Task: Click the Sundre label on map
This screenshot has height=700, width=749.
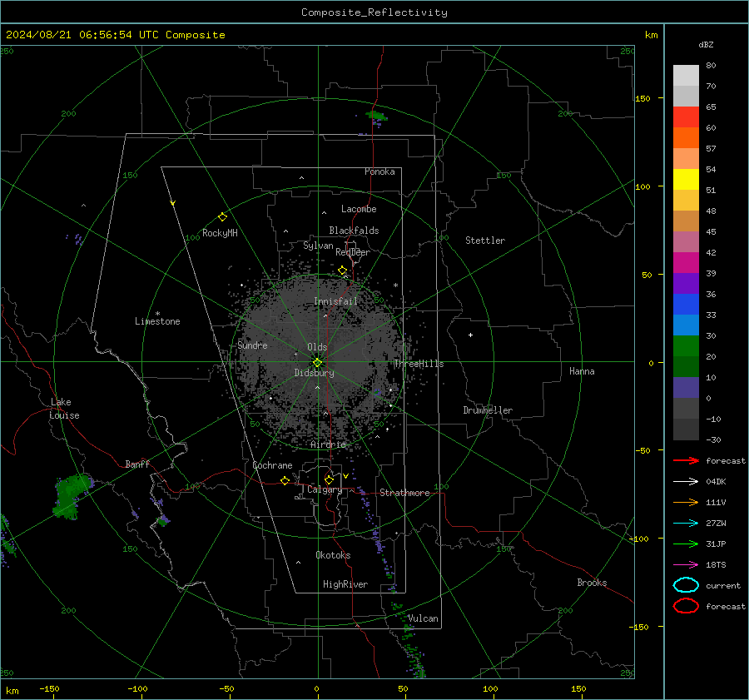Action: click(x=253, y=345)
